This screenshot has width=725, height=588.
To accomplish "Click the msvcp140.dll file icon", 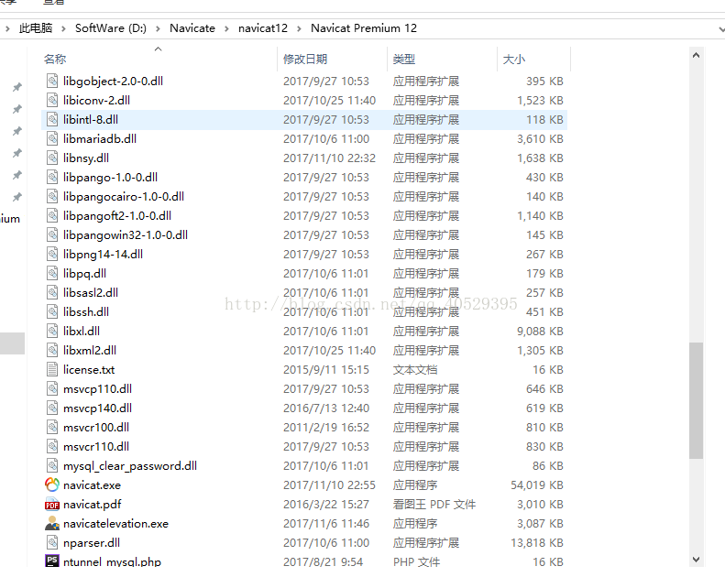I will [52, 408].
